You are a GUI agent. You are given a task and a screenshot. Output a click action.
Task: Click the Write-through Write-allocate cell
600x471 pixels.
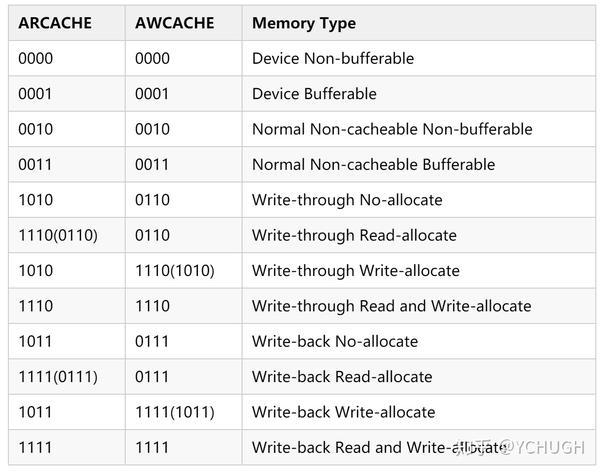pos(356,271)
